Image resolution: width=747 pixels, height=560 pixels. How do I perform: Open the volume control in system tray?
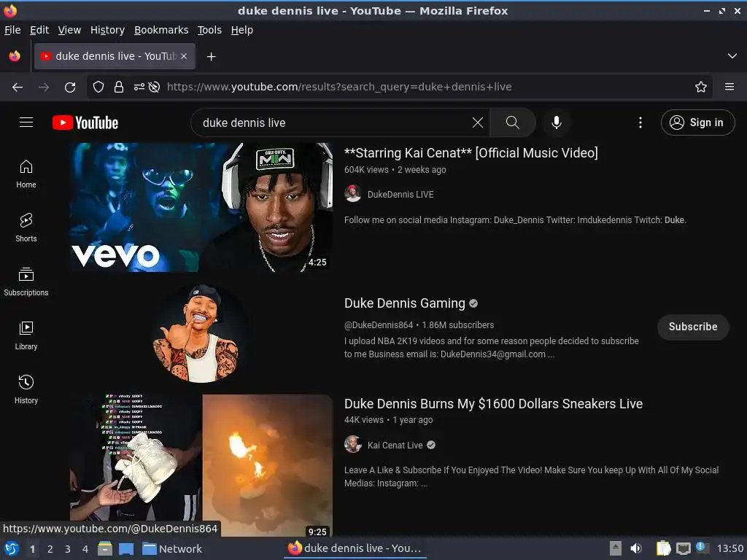click(636, 548)
